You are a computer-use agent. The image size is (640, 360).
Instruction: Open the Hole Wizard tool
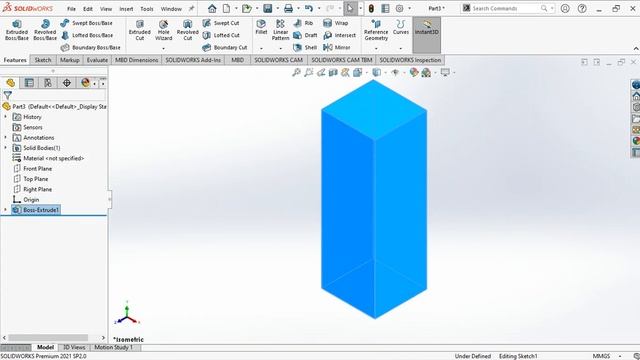[x=164, y=30]
